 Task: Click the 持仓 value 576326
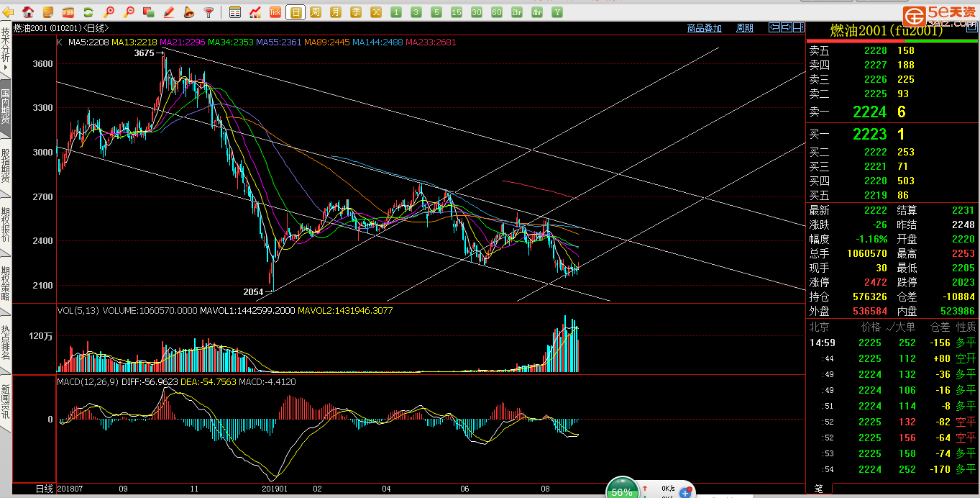[869, 296]
